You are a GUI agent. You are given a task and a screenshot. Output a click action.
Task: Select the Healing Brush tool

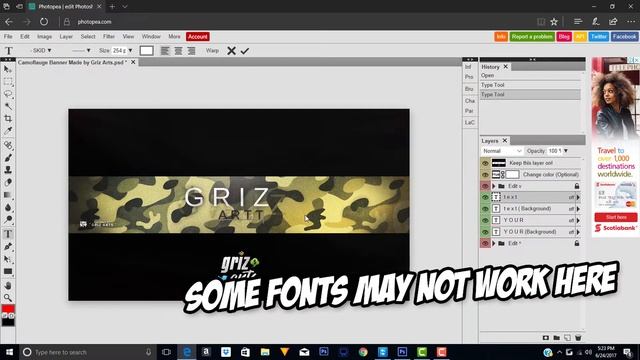click(x=8, y=145)
